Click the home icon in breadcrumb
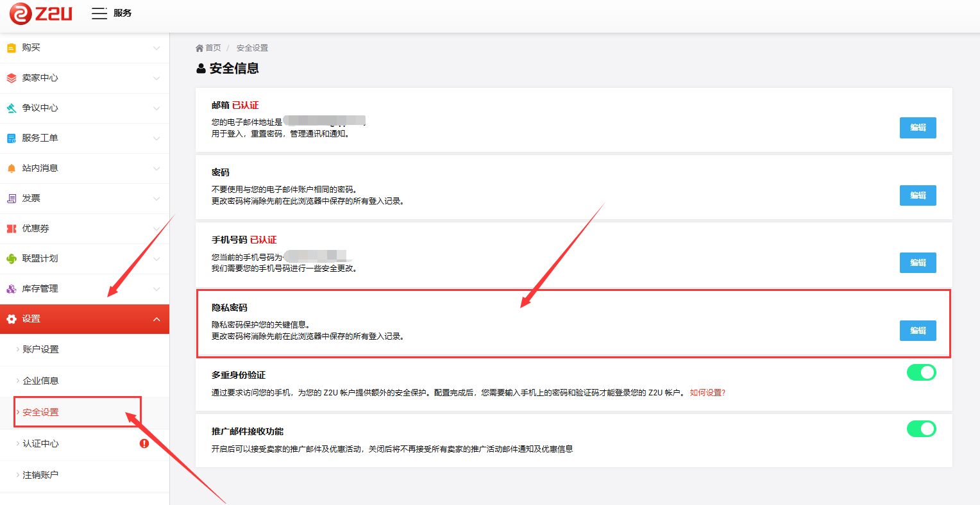Screen dimensions: 980x505 (199, 48)
